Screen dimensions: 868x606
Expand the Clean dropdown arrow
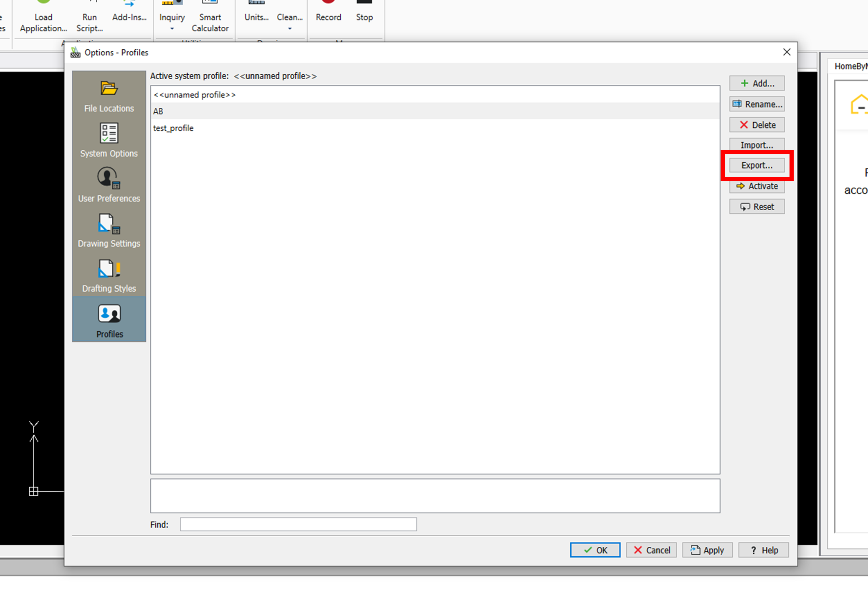point(290,29)
